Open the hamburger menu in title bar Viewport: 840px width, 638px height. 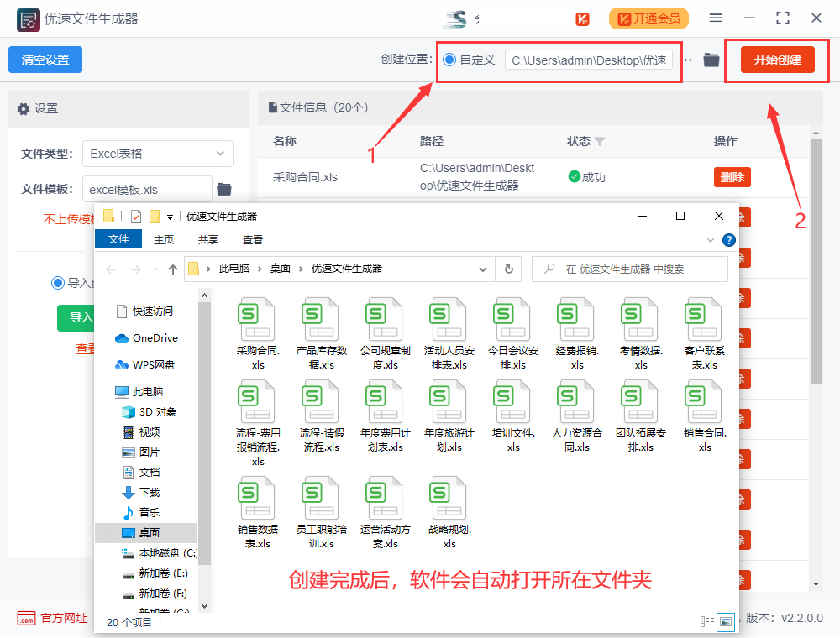click(x=716, y=18)
